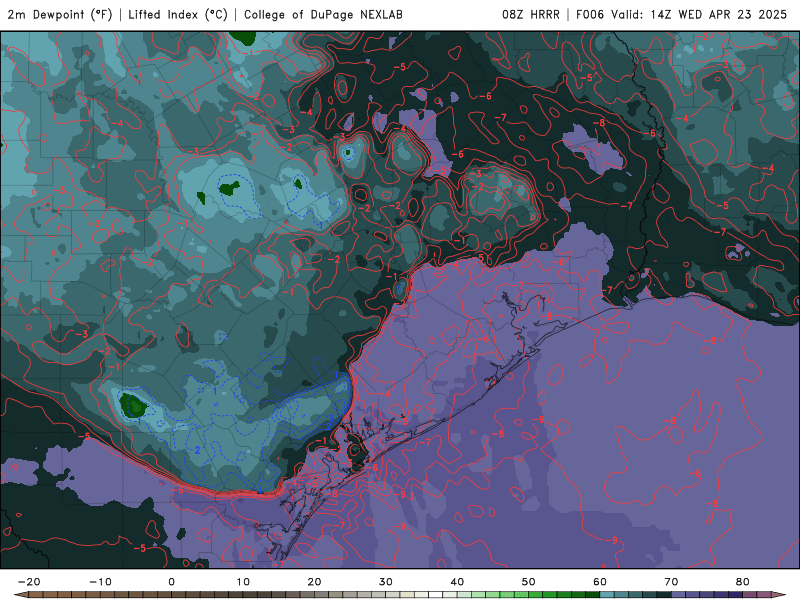The image size is (800, 600).
Task: Click the right arrow end of the colorbar
Action: 779,595
